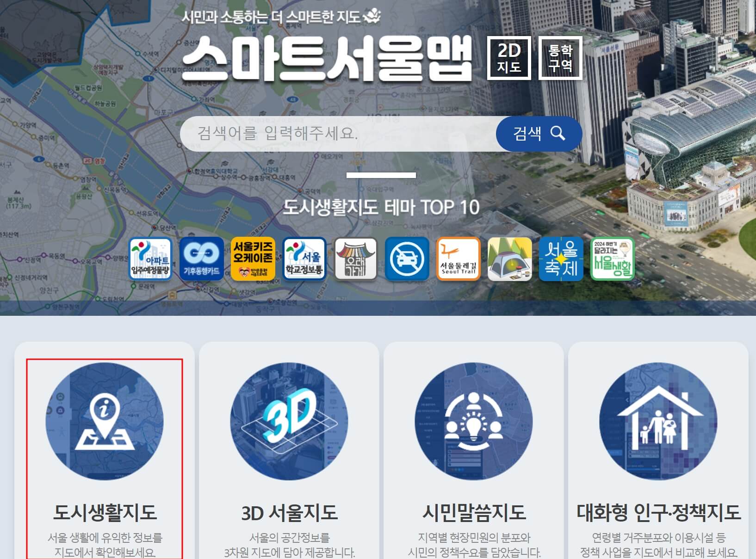
Task: Click the 3D 서울지도 round icon
Action: click(x=289, y=421)
